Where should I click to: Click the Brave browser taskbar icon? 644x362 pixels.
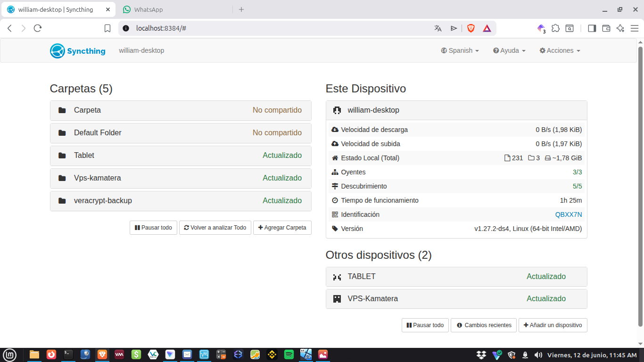click(102, 354)
